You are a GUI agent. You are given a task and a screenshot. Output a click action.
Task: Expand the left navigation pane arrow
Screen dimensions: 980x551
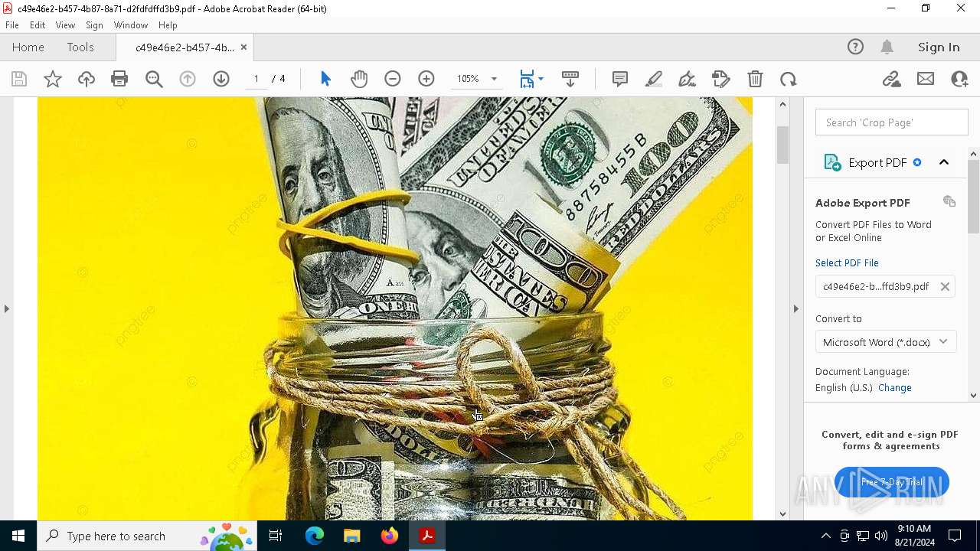[x=7, y=308]
